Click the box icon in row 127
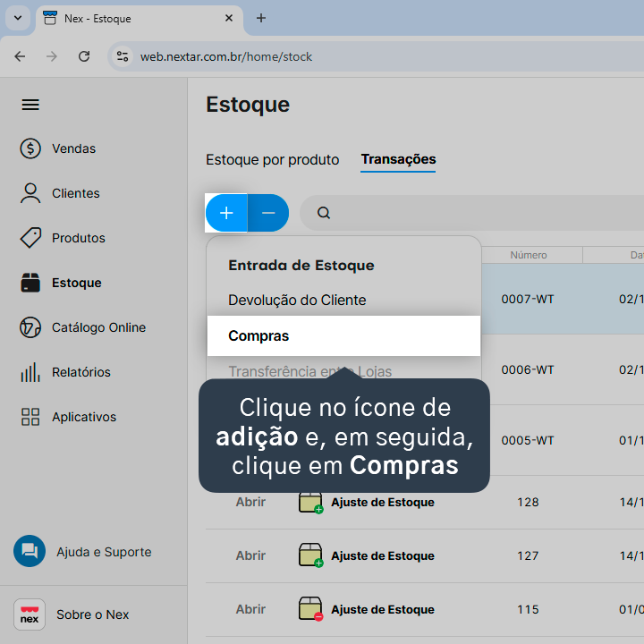Image resolution: width=644 pixels, height=644 pixels. (x=310, y=555)
